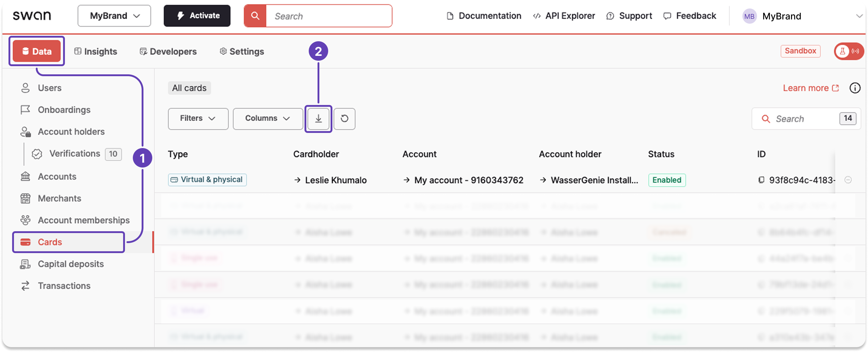The image size is (868, 352).
Task: Open Documentation from the top bar
Action: (x=484, y=15)
